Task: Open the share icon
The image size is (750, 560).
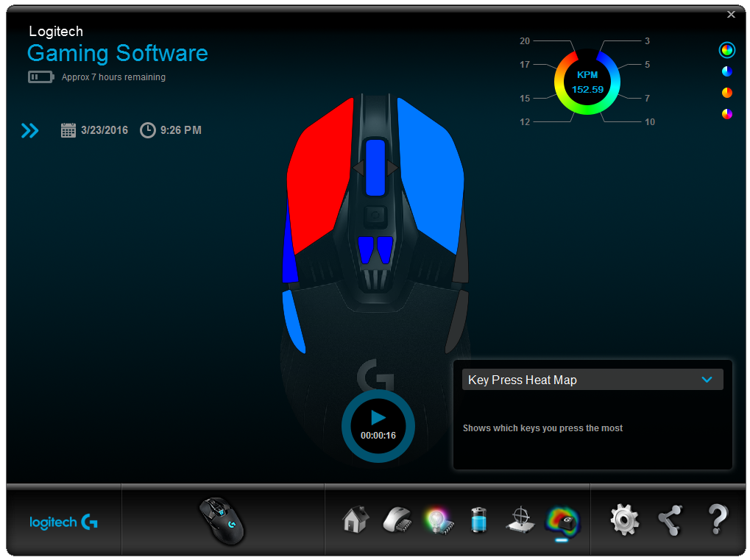Action: point(670,520)
